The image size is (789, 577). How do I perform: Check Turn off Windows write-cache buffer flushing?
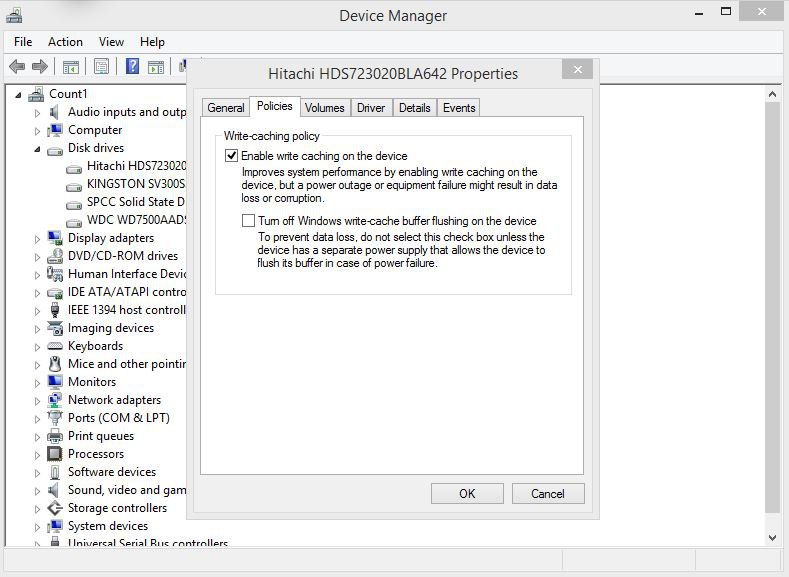point(248,221)
